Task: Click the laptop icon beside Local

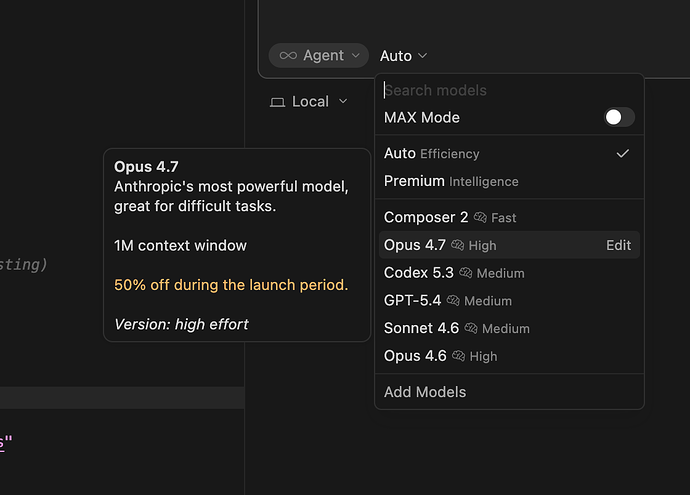Action: click(277, 102)
